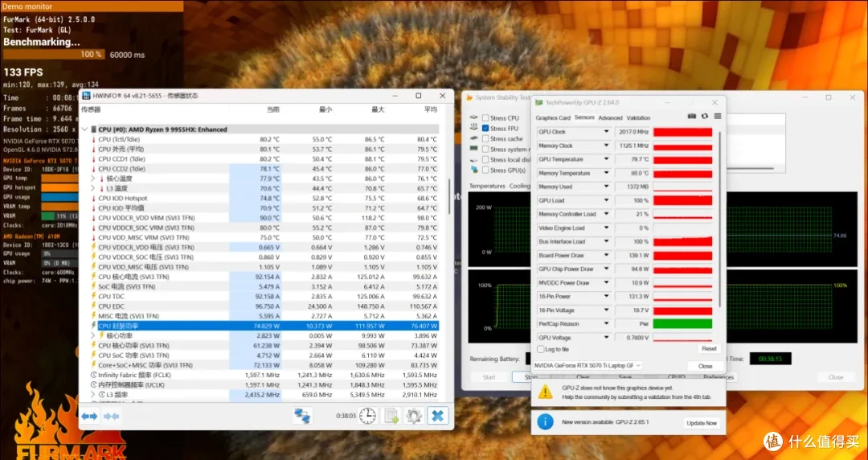Screen dimensions: 868x460
Task: Click Start button in Stability Test
Action: pos(489,377)
